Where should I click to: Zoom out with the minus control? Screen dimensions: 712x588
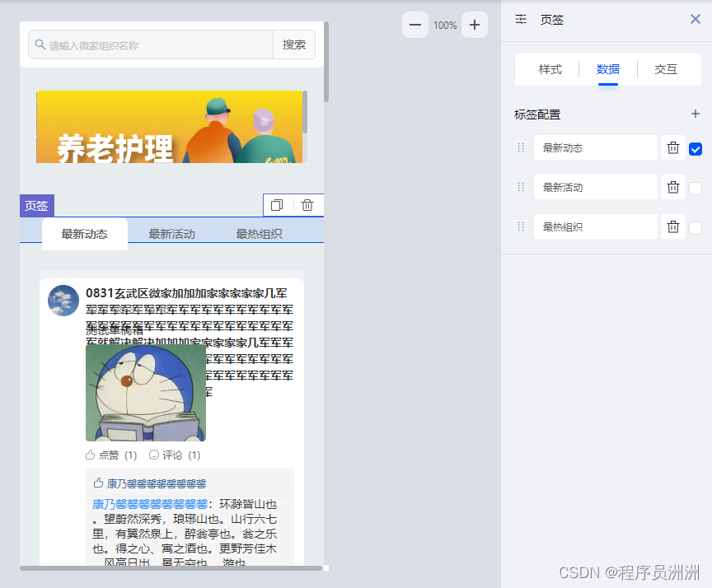(415, 25)
